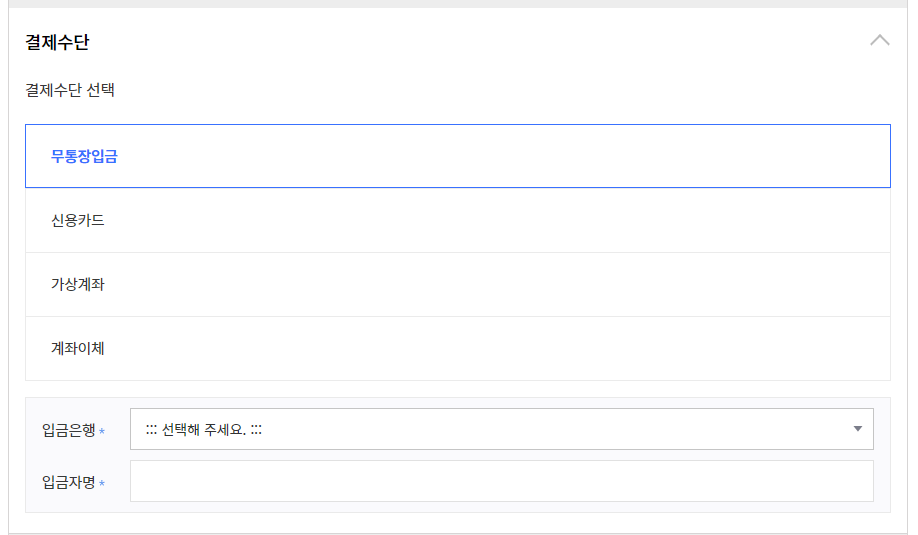Image resolution: width=918 pixels, height=535 pixels.
Task: Click the 계좌이체 text label
Action: pos(78,348)
